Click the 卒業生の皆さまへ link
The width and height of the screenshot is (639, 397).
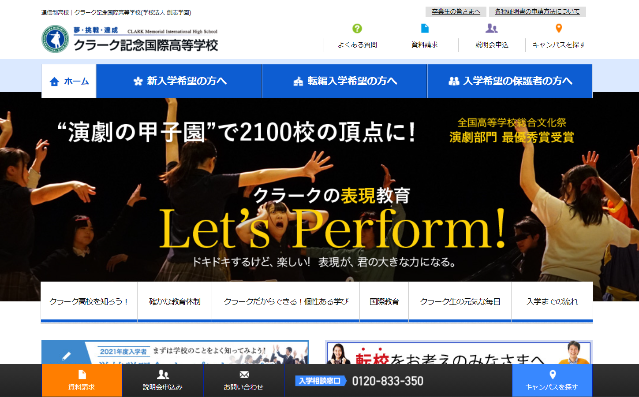pyautogui.click(x=456, y=12)
